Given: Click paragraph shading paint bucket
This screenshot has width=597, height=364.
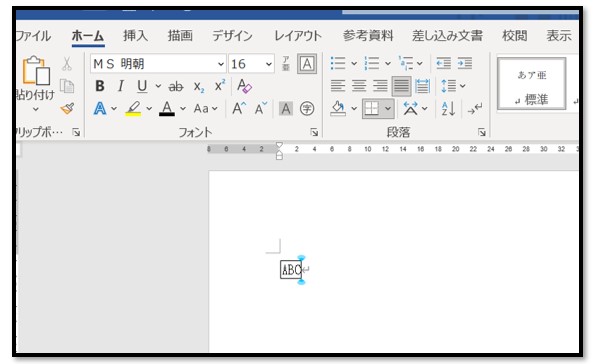Looking at the screenshot, I should tap(338, 109).
